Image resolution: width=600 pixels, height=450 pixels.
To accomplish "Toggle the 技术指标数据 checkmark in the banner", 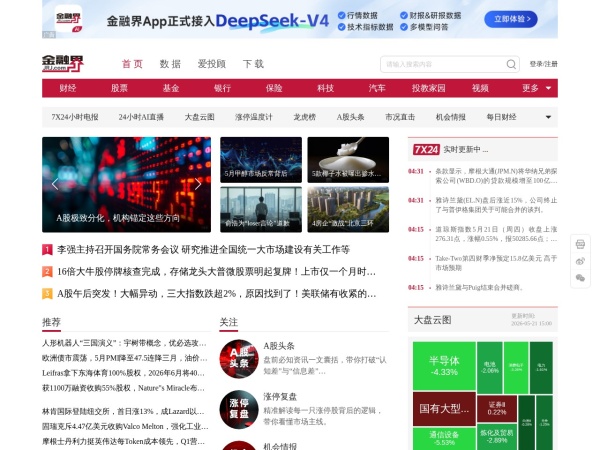I will point(341,27).
